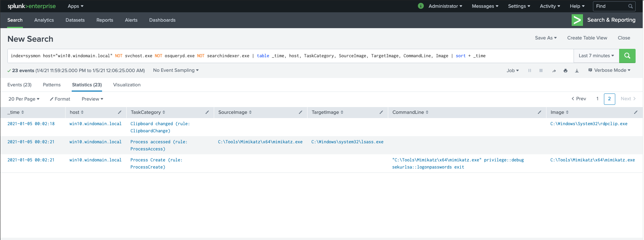The image size is (644, 240).
Task: Switch to the Visualization tab
Action: 127,85
